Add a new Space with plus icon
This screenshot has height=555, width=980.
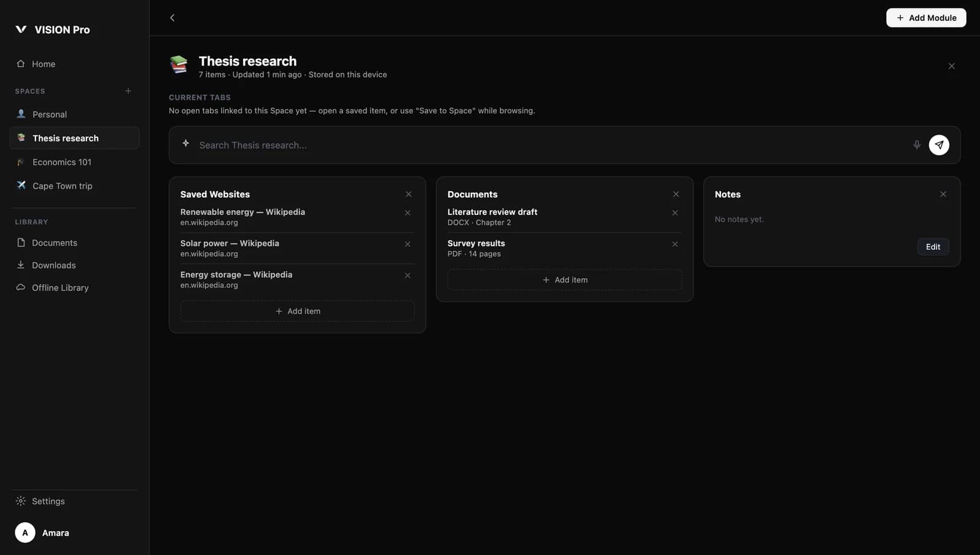click(x=128, y=91)
